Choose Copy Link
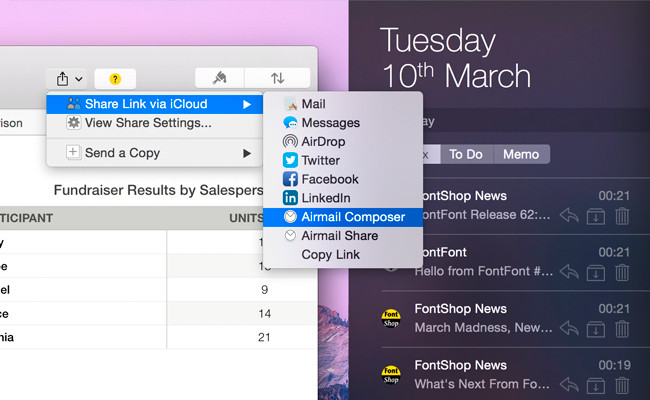The image size is (650, 400). [x=343, y=255]
